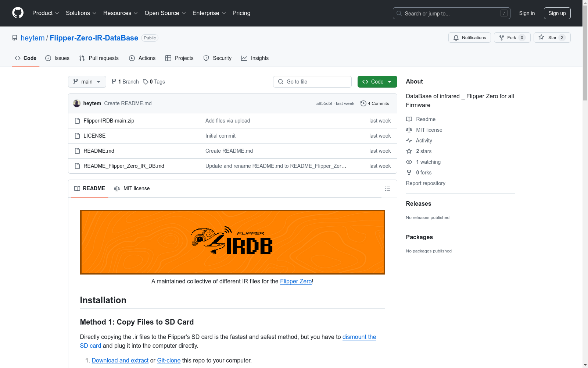Open the README.md file
588x368 pixels.
(x=99, y=151)
